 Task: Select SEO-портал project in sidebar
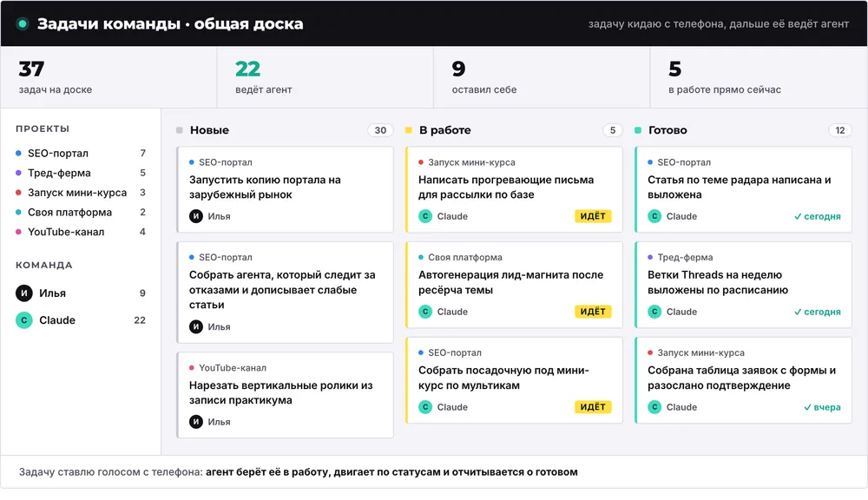point(81,154)
